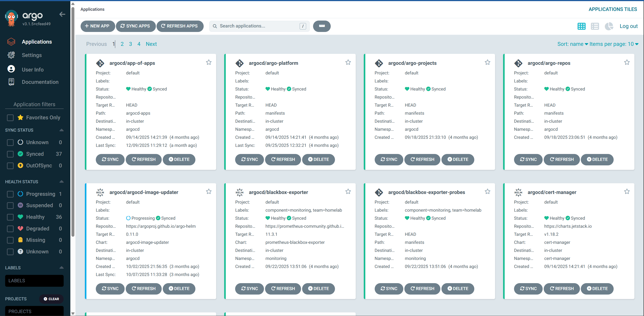The image size is (644, 316).
Task: Change Items per page from 10
Action: pyautogui.click(x=615, y=44)
